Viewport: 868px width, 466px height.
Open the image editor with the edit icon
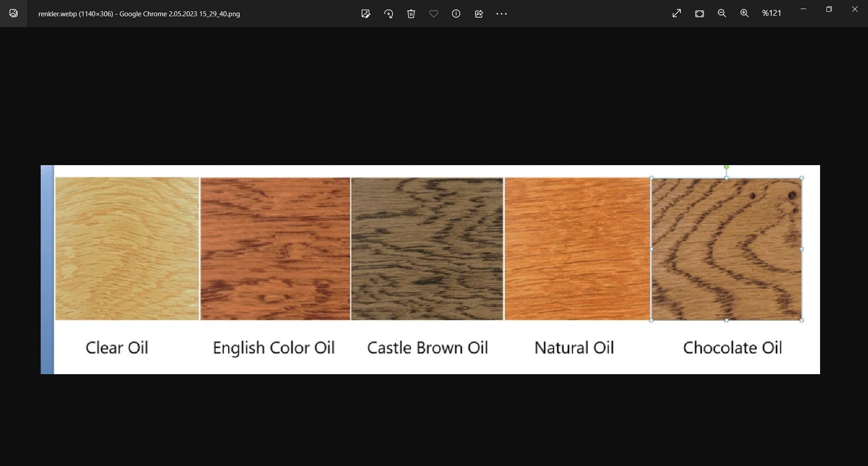(x=366, y=14)
